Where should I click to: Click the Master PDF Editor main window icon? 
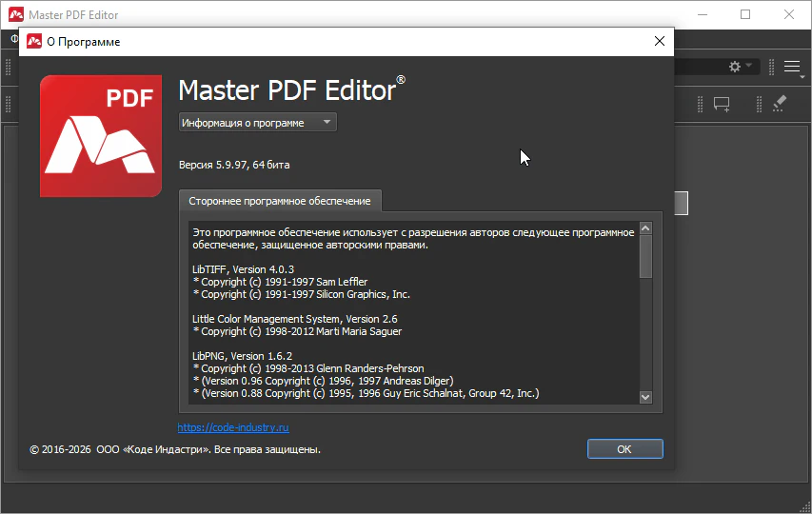pos(15,15)
